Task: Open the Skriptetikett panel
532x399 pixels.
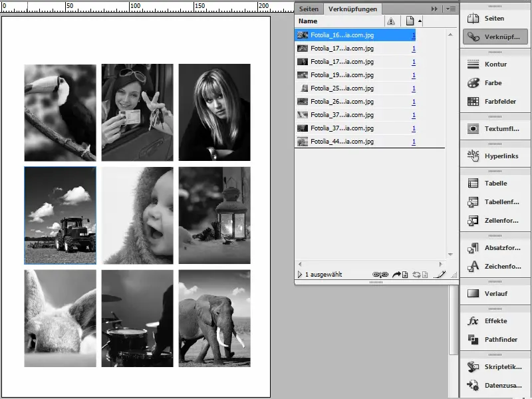Action: click(495, 367)
